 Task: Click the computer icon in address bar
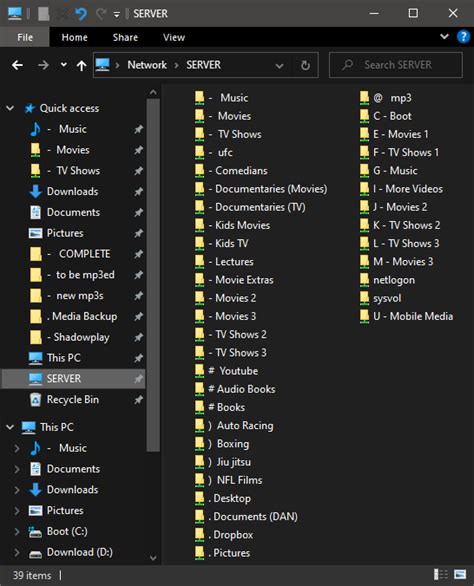coord(102,65)
